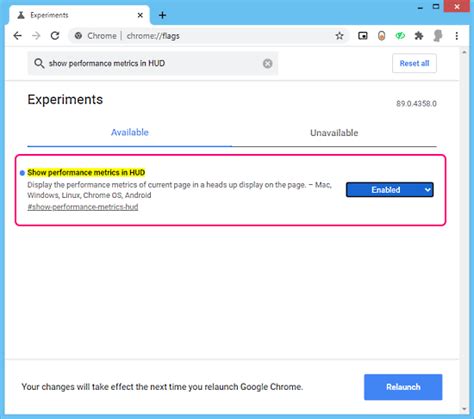This screenshot has height=419, width=474.
Task: Relaunch Chrome with the Relaunch button
Action: tap(403, 387)
